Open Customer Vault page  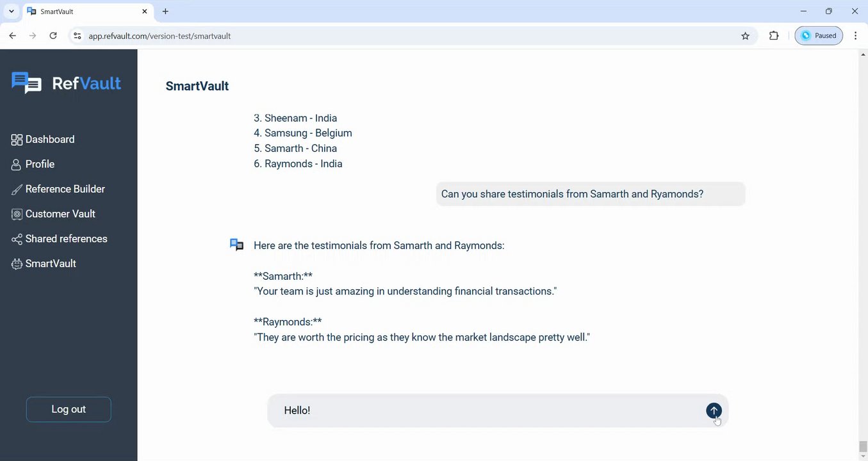(x=53, y=214)
